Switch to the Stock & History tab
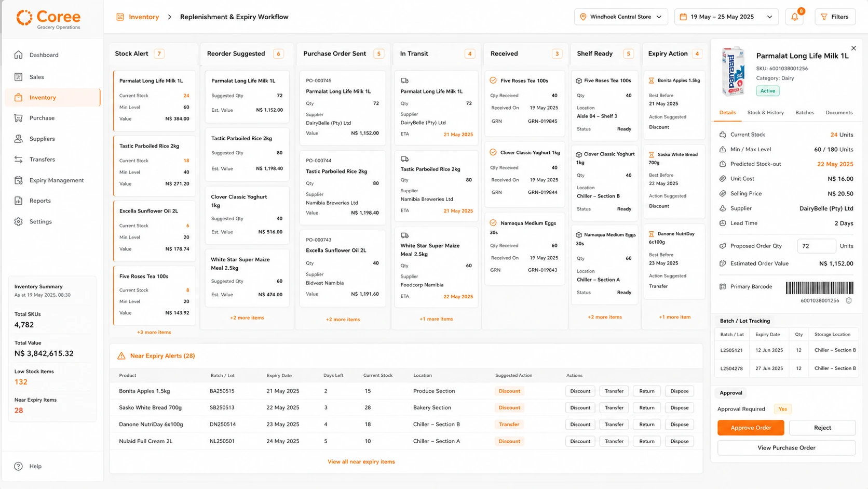 [x=766, y=113]
